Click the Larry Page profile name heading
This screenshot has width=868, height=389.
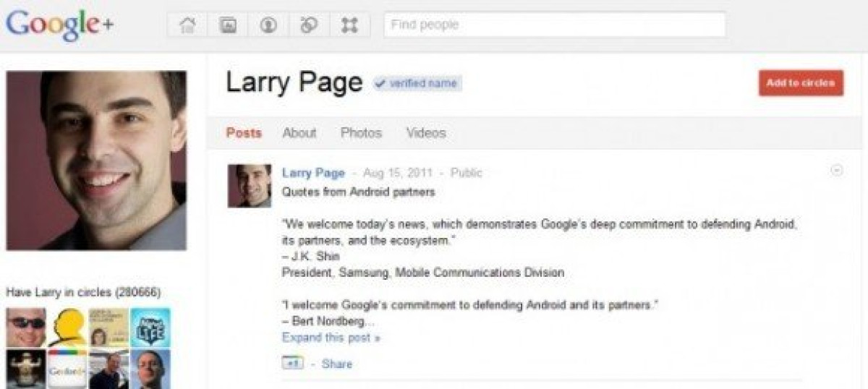tap(294, 83)
